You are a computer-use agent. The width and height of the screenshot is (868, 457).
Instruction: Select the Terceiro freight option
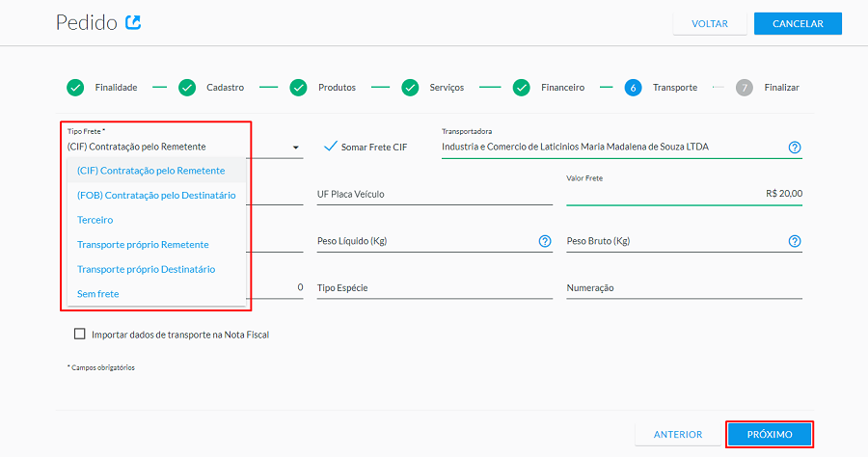156,220
